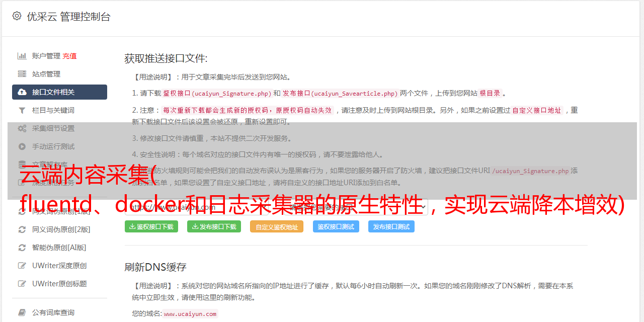The width and height of the screenshot is (644, 322).
Task: Click the highlighted 根目录 text
Action: coord(490,93)
